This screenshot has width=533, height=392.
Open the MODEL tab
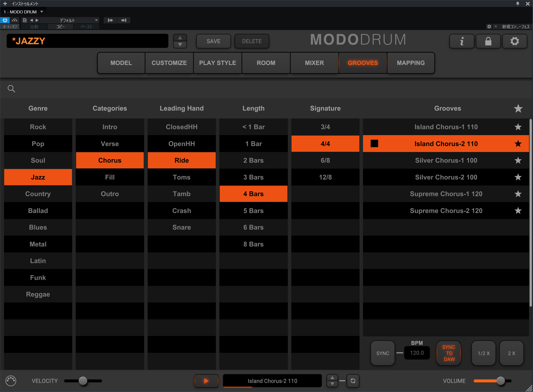(x=121, y=63)
